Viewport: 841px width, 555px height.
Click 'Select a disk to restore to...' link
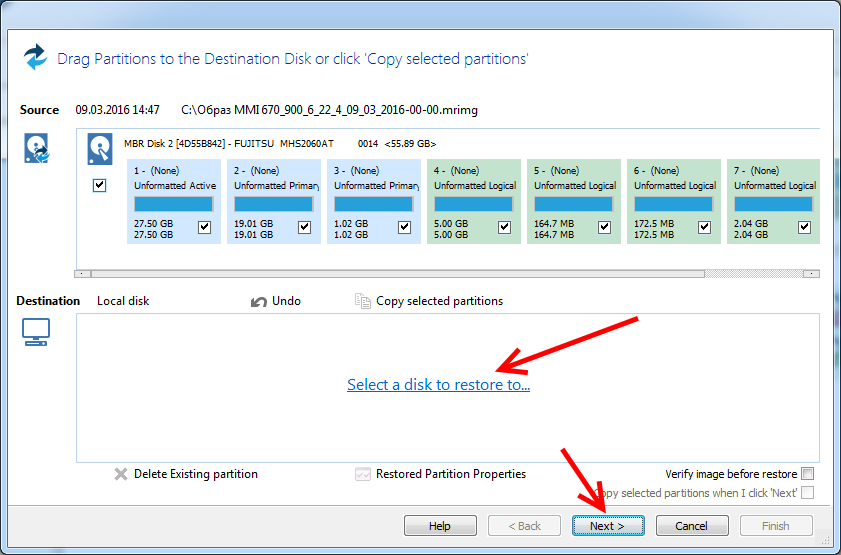pyautogui.click(x=438, y=385)
